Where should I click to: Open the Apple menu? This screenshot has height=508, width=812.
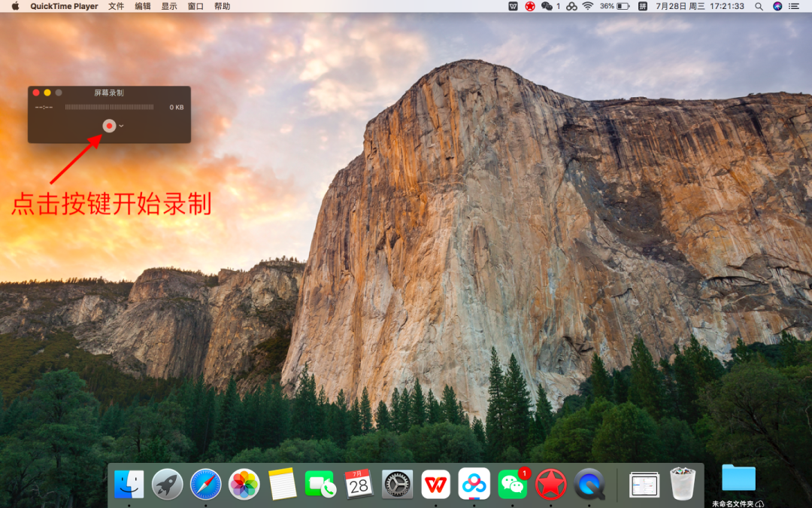[15, 6]
